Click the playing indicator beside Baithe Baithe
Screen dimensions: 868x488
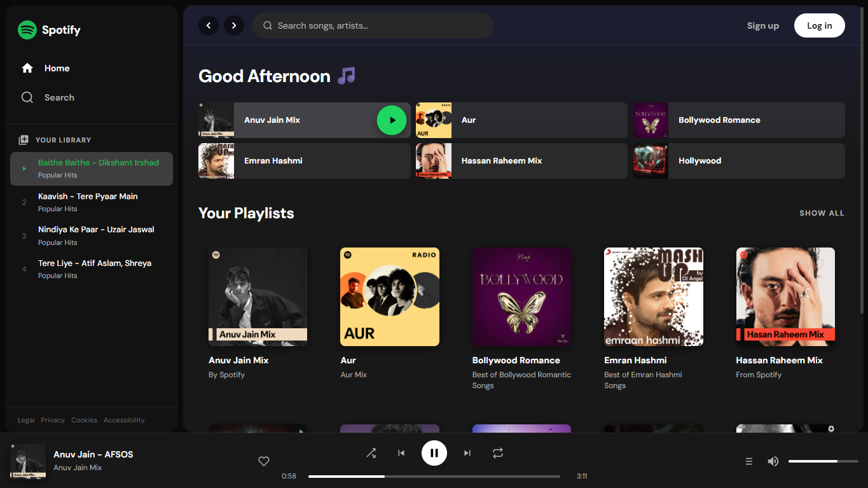coord(24,169)
